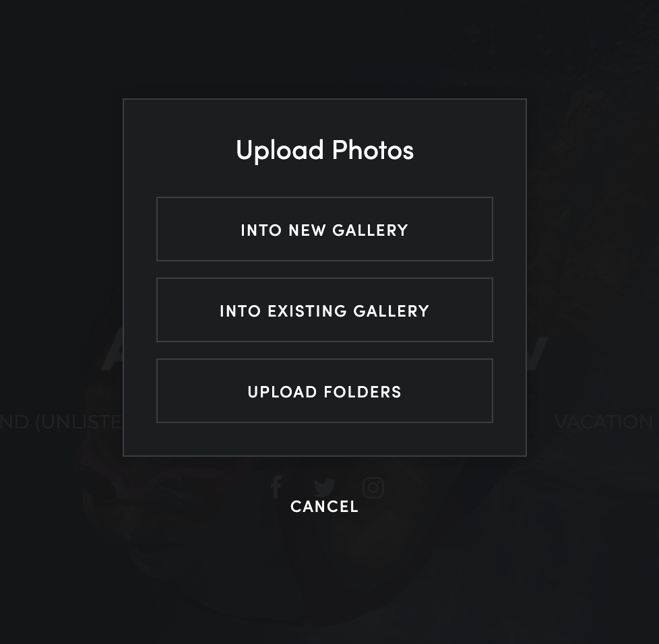Click the faded VACATION link in background
This screenshot has height=644, width=659.
click(604, 422)
